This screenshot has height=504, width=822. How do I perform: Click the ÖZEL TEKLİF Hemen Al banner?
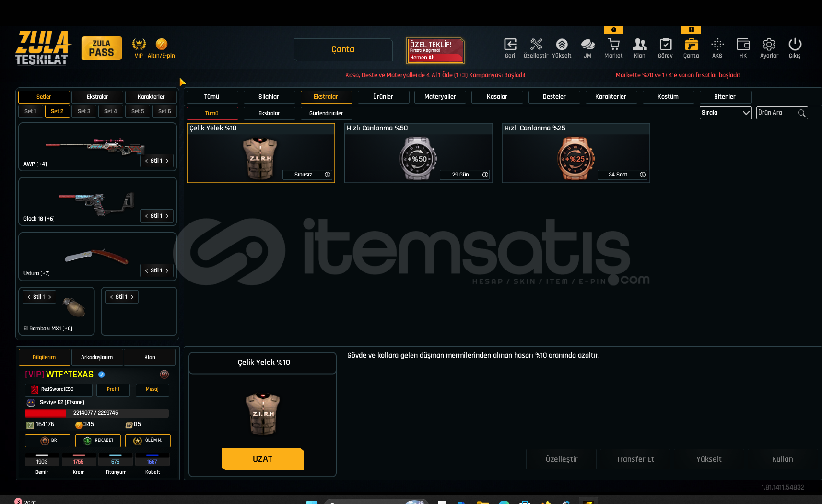435,50
